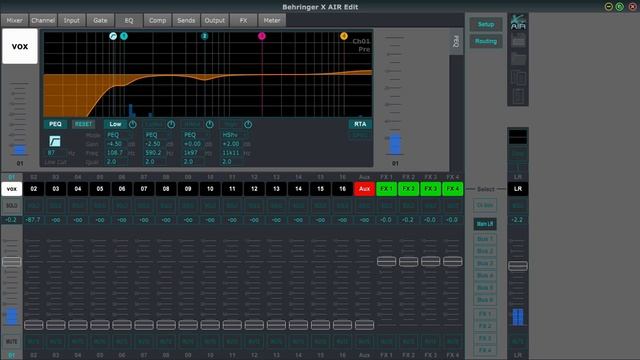
Task: Select the yellow band 4 EQ node
Action: tap(344, 36)
